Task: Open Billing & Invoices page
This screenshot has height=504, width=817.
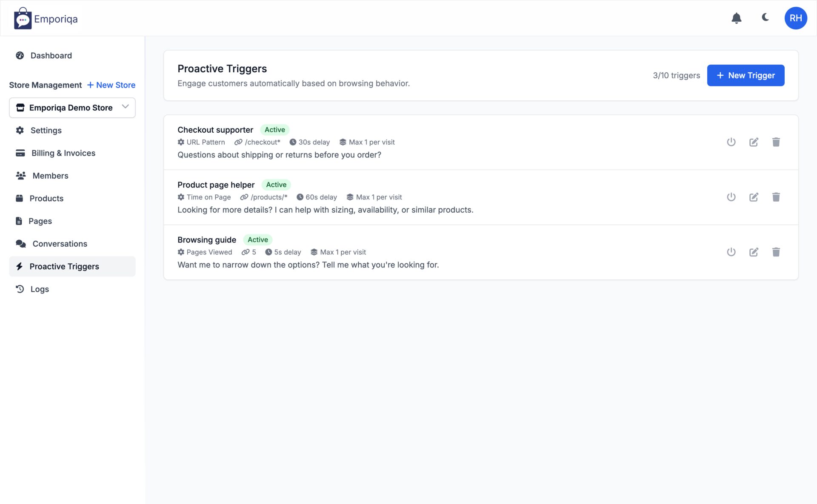Action: [63, 153]
